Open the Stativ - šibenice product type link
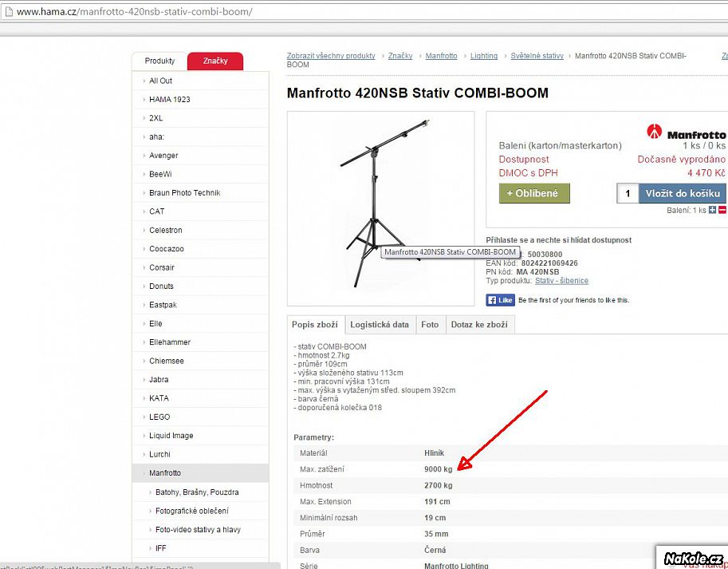 point(562,281)
